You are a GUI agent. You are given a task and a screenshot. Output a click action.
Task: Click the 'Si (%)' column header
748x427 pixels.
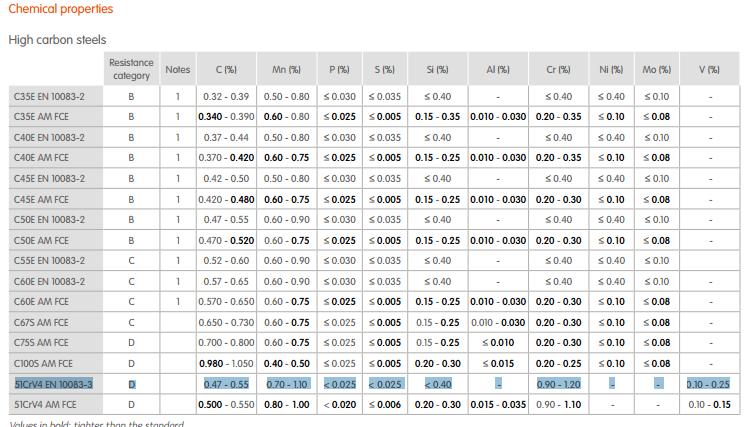(437, 69)
